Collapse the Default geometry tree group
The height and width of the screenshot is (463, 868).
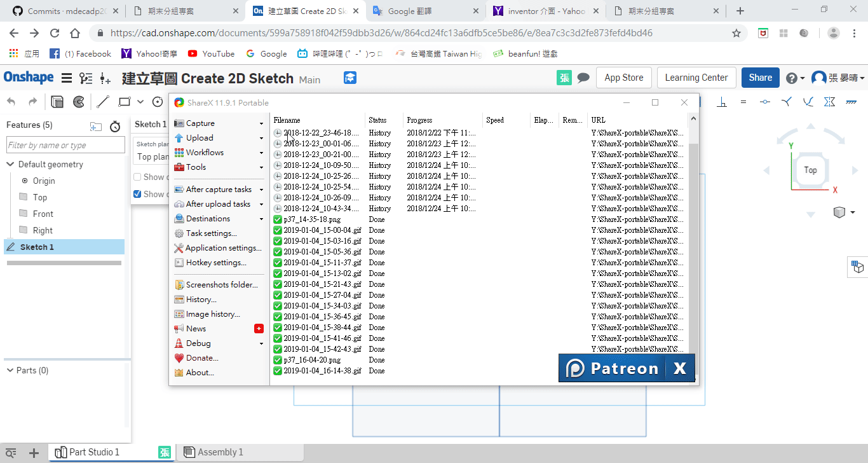10,164
